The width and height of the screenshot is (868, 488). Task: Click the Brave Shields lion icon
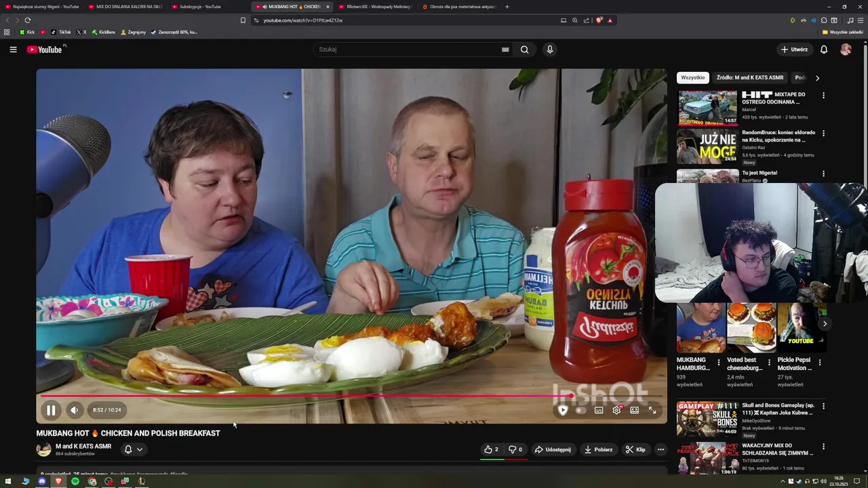(599, 20)
